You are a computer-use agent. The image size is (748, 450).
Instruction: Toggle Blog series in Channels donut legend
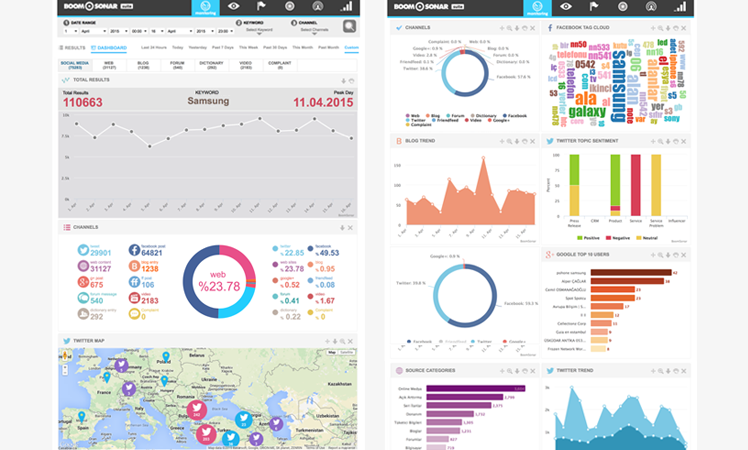pyautogui.click(x=433, y=115)
